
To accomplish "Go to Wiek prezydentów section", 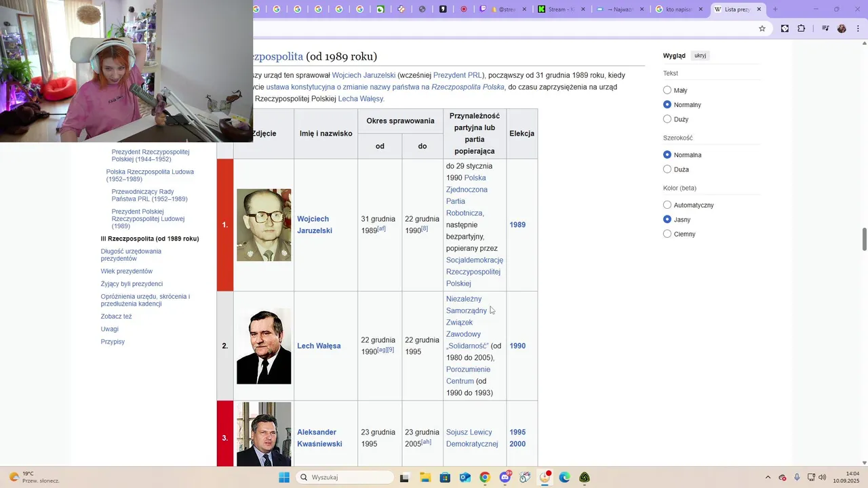I will tap(127, 271).
